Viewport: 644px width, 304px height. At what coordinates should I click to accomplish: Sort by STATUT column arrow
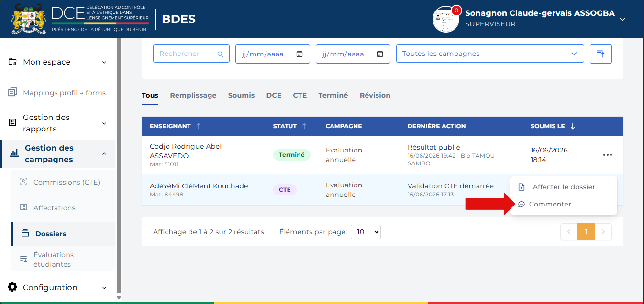point(304,126)
